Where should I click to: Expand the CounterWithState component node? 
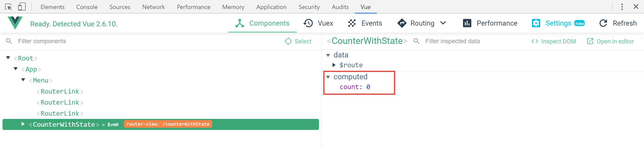(x=23, y=124)
